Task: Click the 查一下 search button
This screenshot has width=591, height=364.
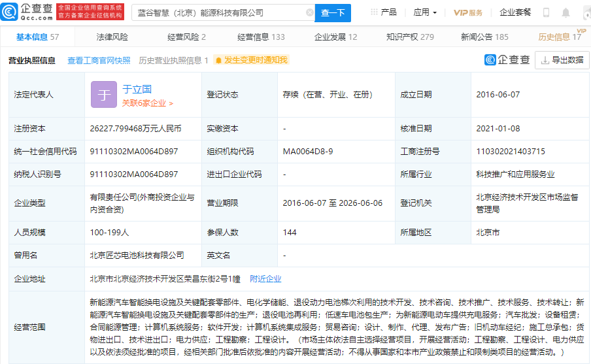Action: tap(333, 13)
